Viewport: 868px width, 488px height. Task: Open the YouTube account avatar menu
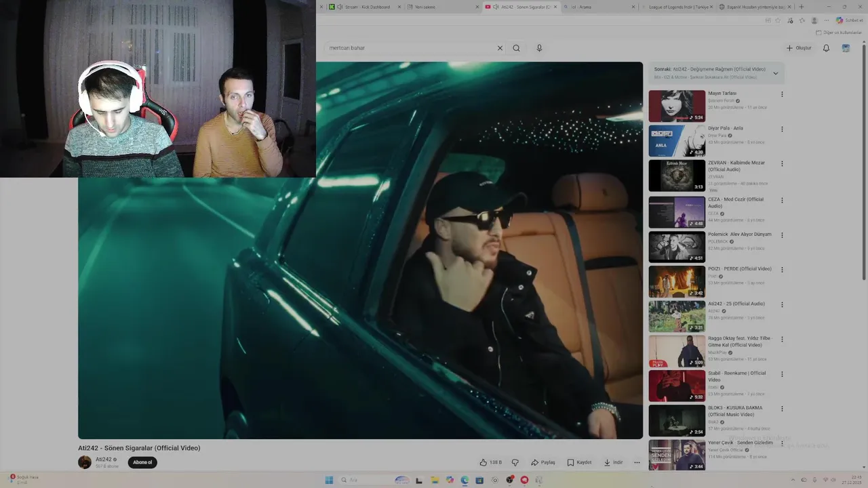click(846, 48)
